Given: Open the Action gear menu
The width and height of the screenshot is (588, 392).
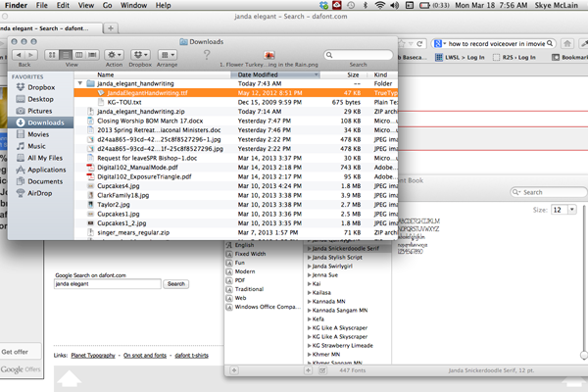Looking at the screenshot, I should [114, 55].
